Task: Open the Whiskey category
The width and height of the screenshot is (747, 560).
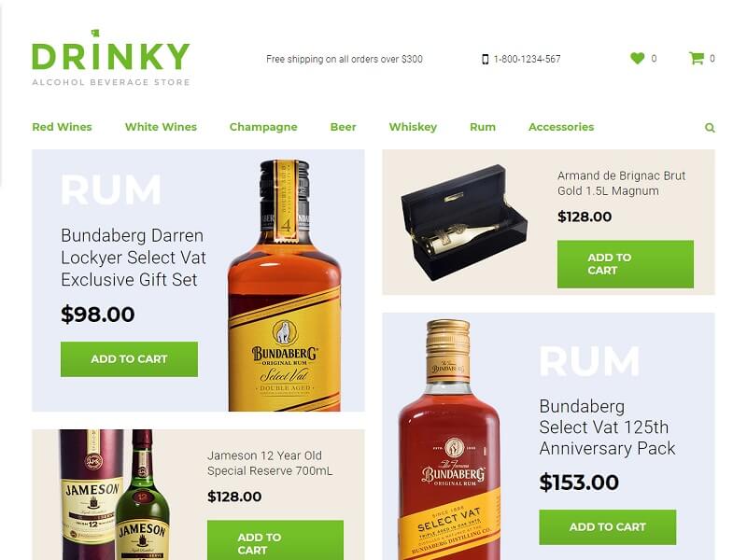Action: pos(413,127)
